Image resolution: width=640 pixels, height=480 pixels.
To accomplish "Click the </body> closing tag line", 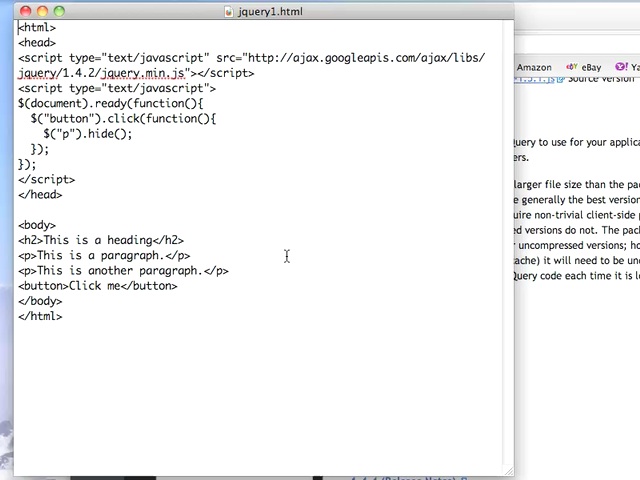I will click(40, 301).
